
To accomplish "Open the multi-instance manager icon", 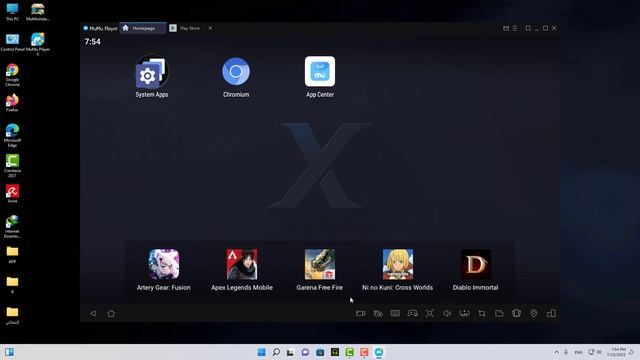I will coord(551,313).
